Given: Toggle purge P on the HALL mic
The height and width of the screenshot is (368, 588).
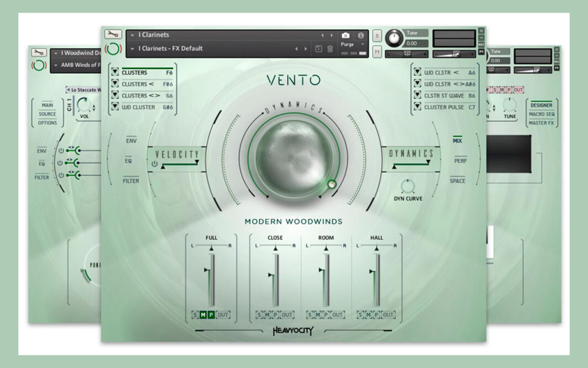Looking at the screenshot, I should click(x=377, y=315).
